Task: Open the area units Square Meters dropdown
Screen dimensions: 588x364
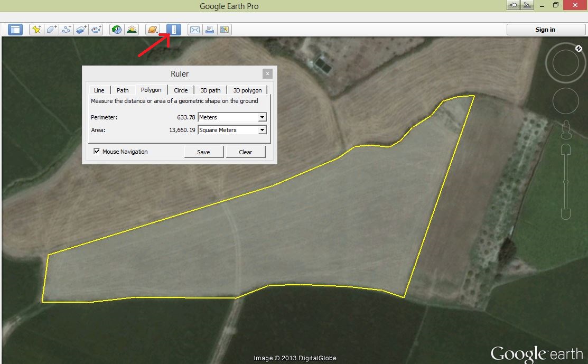Action: tap(232, 130)
